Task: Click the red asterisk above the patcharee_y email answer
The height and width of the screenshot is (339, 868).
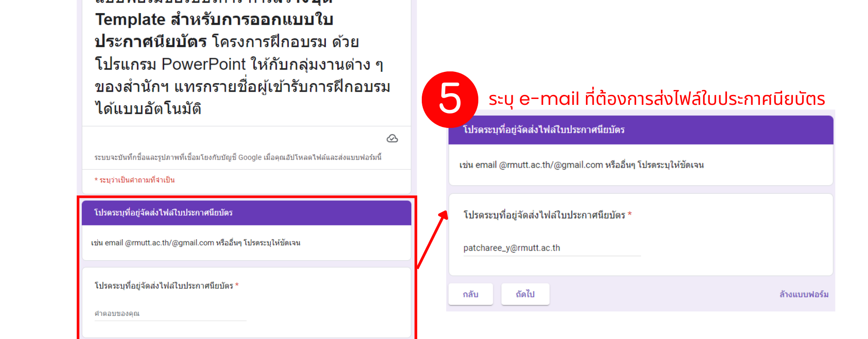Action: [x=629, y=214]
